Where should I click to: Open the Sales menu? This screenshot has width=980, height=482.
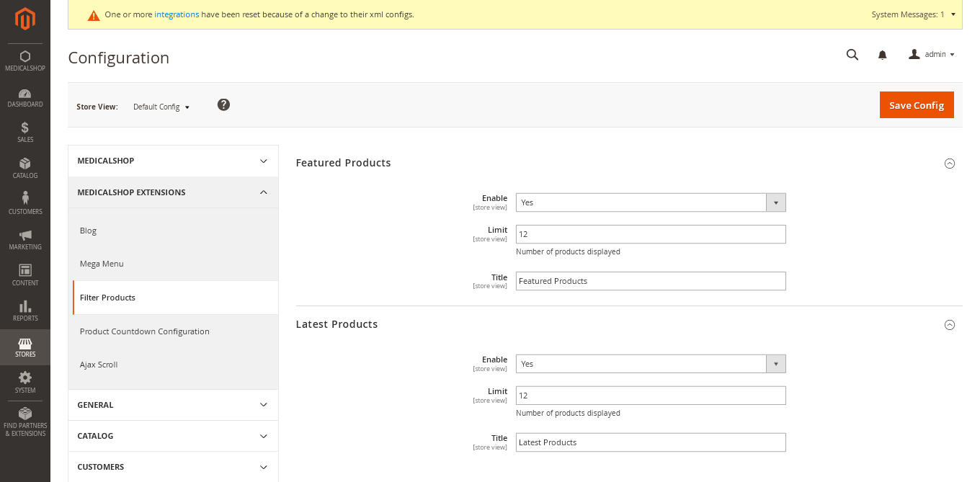click(25, 133)
